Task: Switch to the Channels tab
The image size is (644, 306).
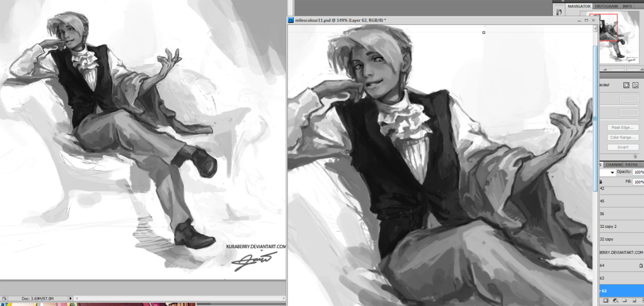Action: (613, 164)
